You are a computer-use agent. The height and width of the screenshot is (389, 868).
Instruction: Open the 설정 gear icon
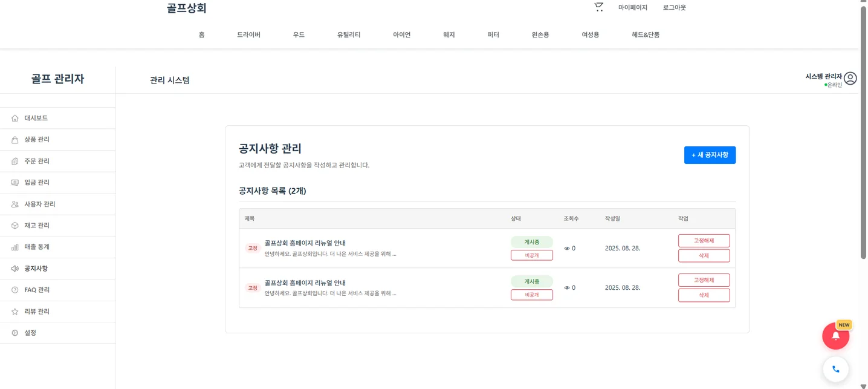(15, 332)
